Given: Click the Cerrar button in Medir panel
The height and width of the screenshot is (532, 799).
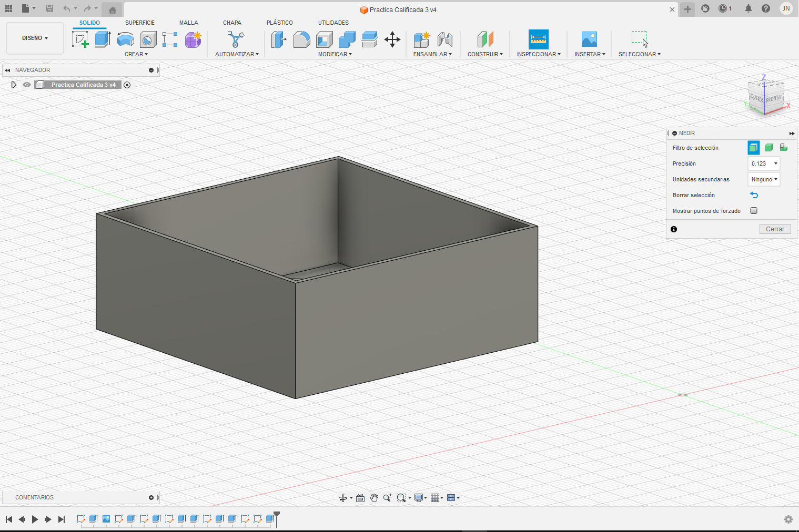Looking at the screenshot, I should 775,229.
